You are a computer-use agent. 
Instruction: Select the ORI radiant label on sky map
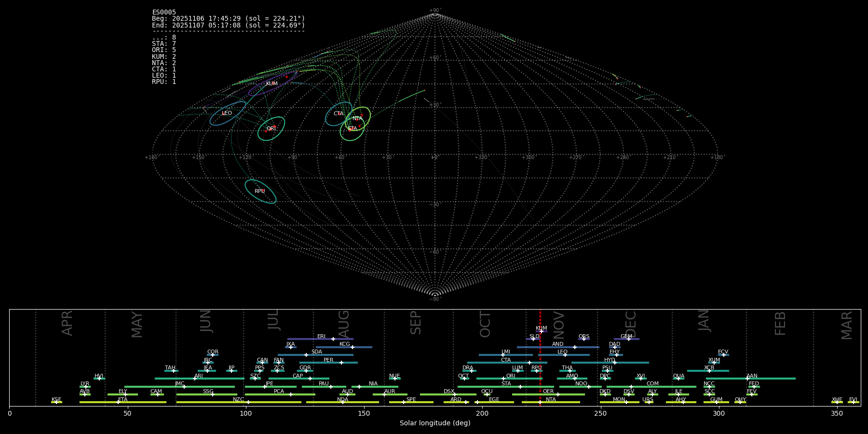pyautogui.click(x=271, y=129)
